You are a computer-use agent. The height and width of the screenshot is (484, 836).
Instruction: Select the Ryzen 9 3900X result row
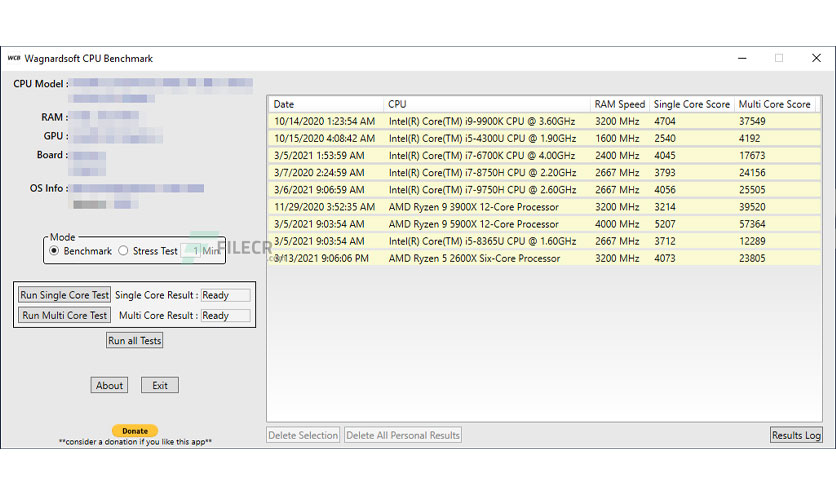pyautogui.click(x=544, y=206)
